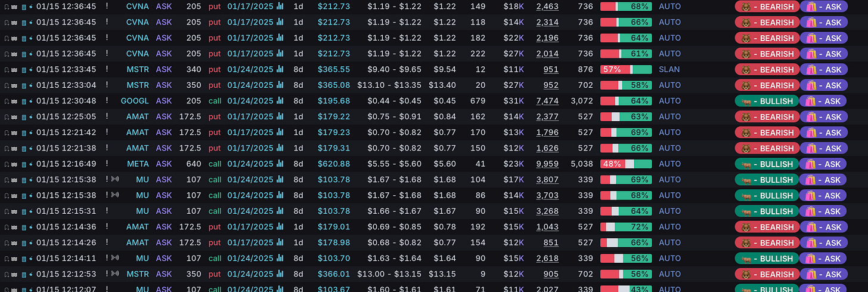Screen dimensions: 868x292
Task: Open underlined volume 3,807 on MU row
Action: [547, 180]
